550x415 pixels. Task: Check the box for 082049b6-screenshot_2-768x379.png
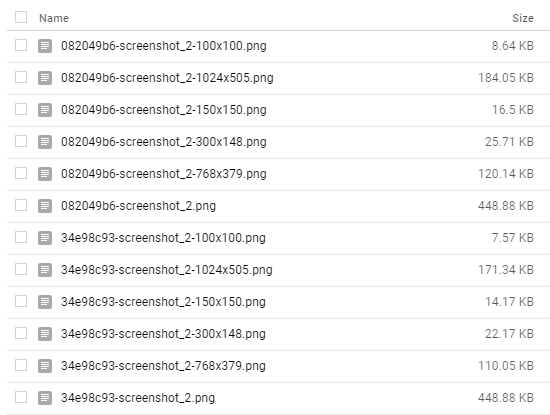point(21,173)
